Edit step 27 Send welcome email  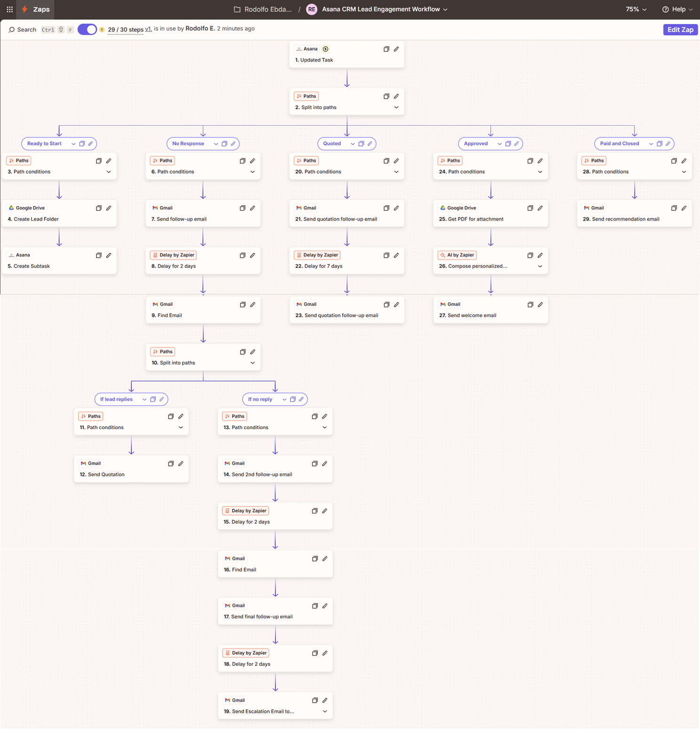(540, 304)
